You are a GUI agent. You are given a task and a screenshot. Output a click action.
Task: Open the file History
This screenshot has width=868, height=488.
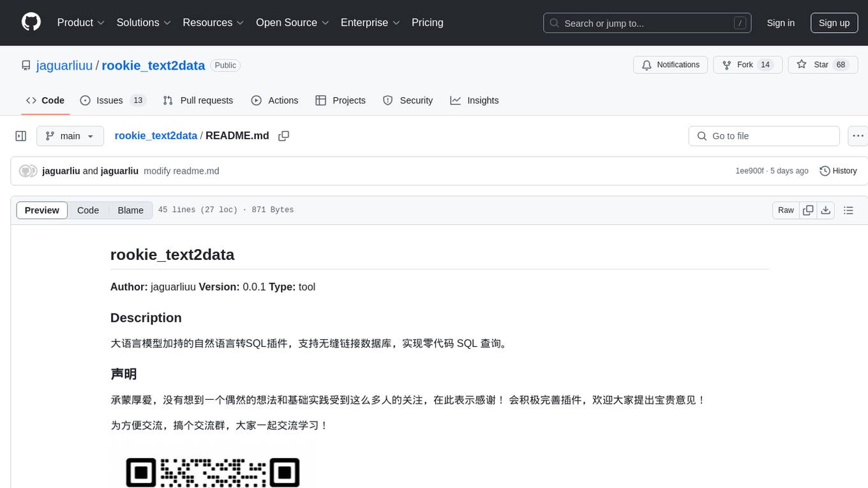pos(838,171)
